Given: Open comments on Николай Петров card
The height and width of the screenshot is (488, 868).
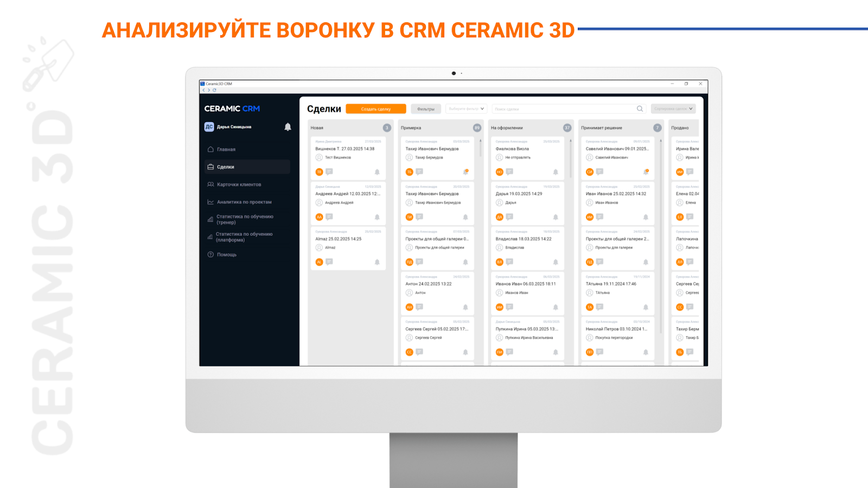Looking at the screenshot, I should [x=599, y=352].
